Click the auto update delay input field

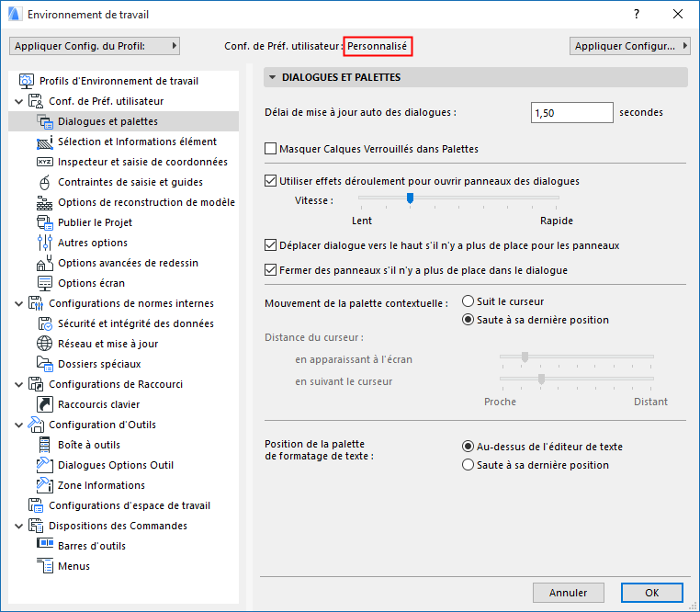(571, 112)
